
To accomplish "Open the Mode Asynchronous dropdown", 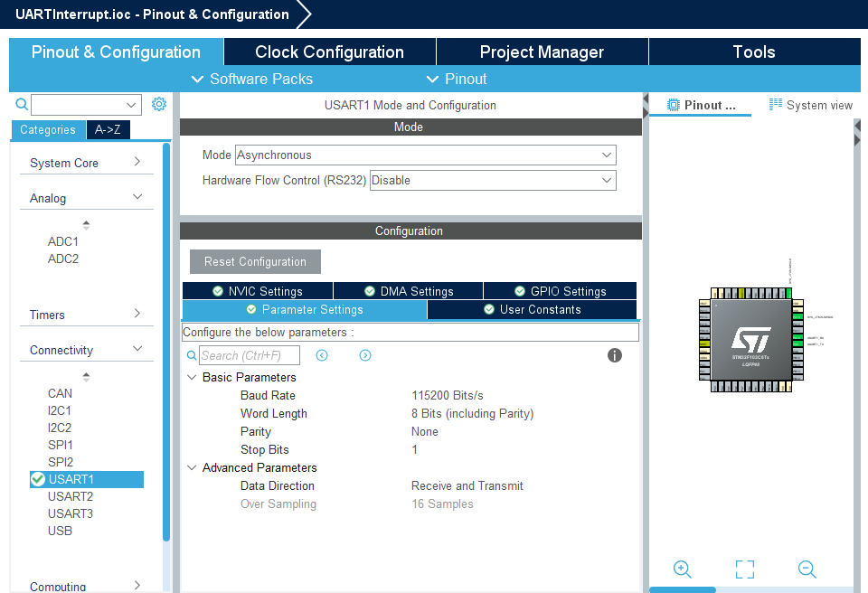I will point(425,155).
